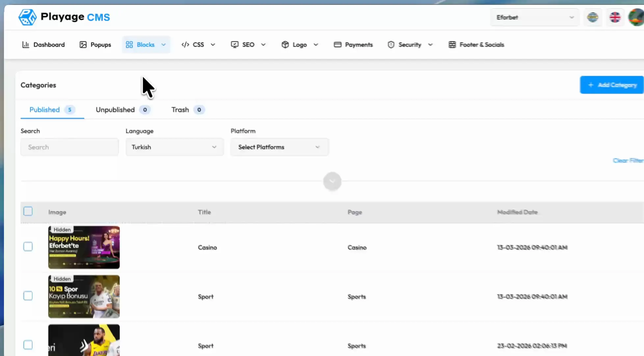
Task: Click the SEO monitor icon
Action: (x=234, y=44)
